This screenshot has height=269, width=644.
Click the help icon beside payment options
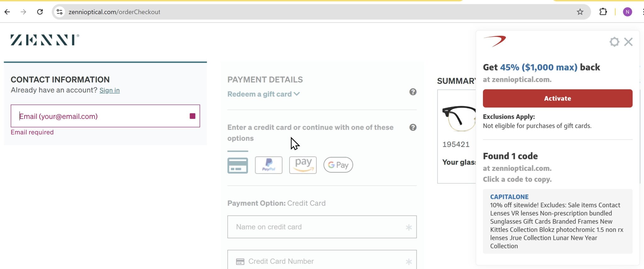click(413, 127)
